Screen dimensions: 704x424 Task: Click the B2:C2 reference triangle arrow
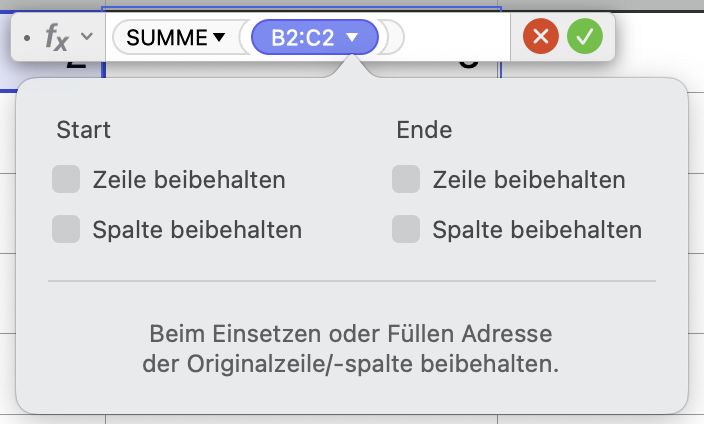(x=351, y=39)
